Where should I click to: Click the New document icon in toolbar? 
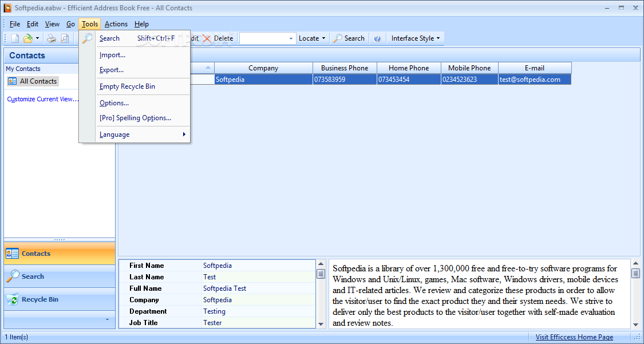(x=15, y=38)
